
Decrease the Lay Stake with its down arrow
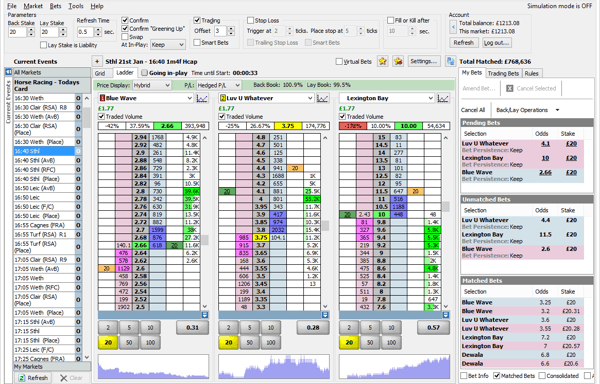click(63, 34)
